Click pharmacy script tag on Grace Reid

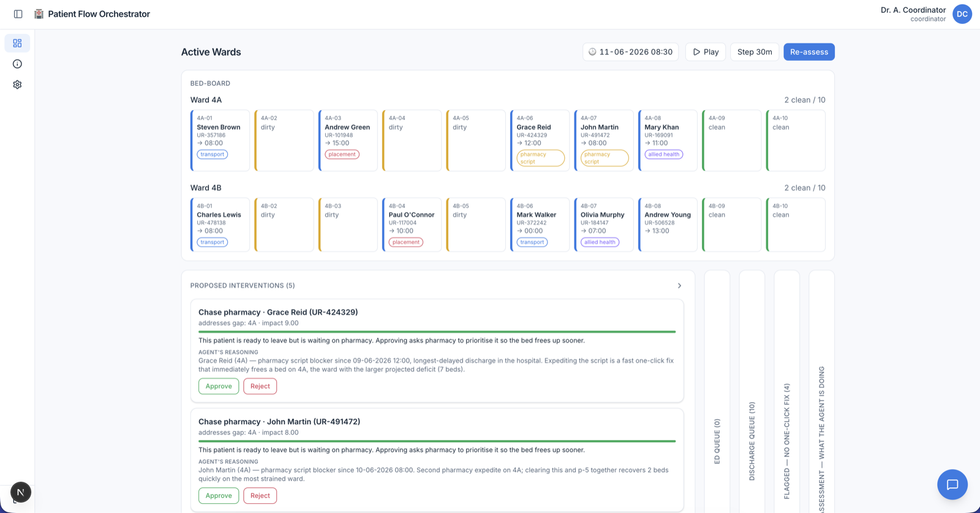(541, 158)
